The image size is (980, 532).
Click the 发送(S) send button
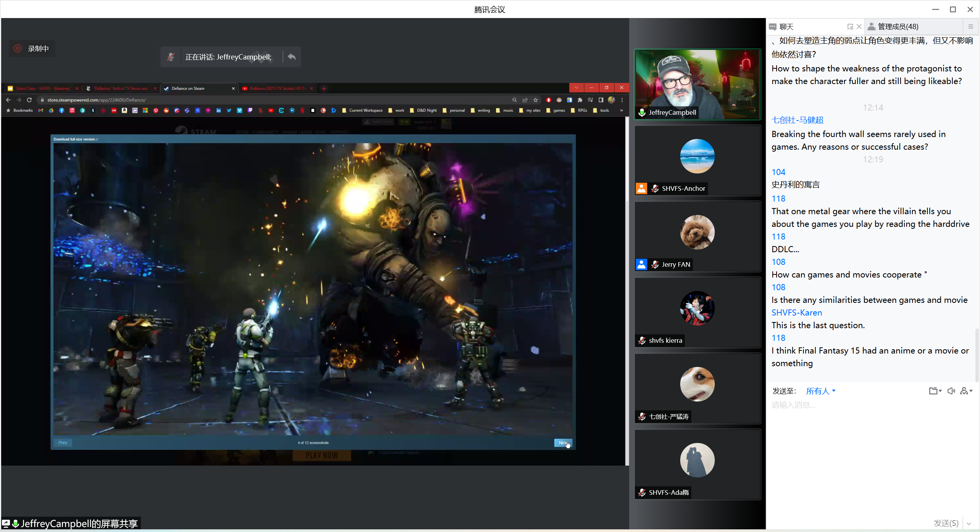coord(946,523)
